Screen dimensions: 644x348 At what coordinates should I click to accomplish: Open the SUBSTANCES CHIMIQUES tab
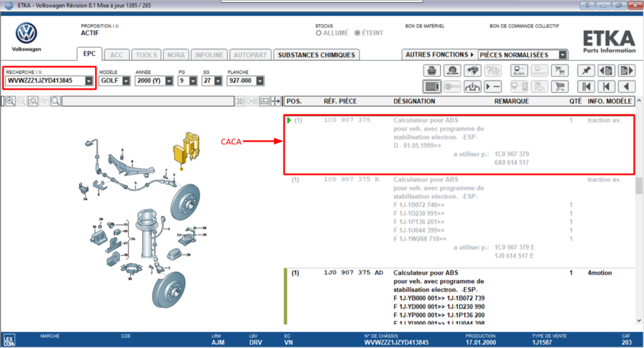316,55
